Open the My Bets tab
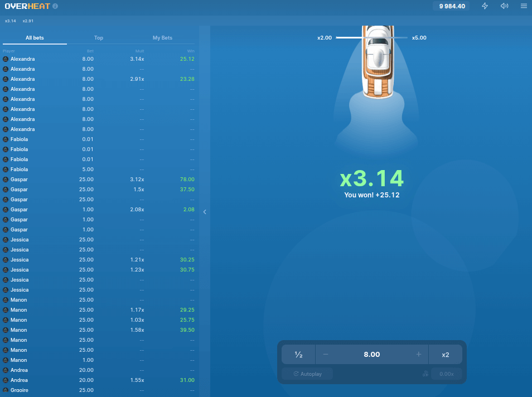This screenshot has height=397, width=532. click(162, 38)
